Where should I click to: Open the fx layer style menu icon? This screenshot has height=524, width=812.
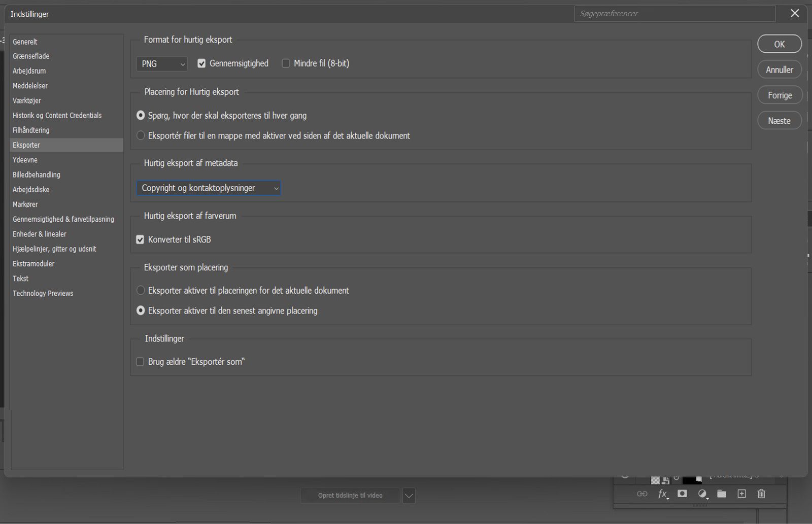click(x=663, y=494)
